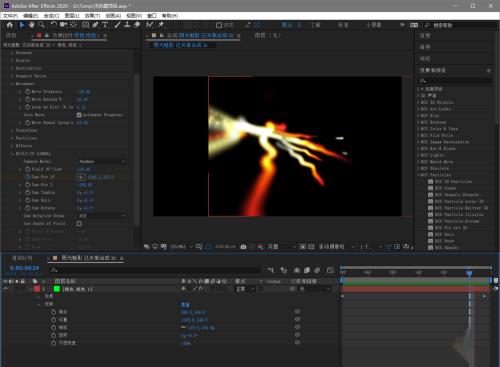Select BCC Particle System effect in list

click(x=457, y=221)
